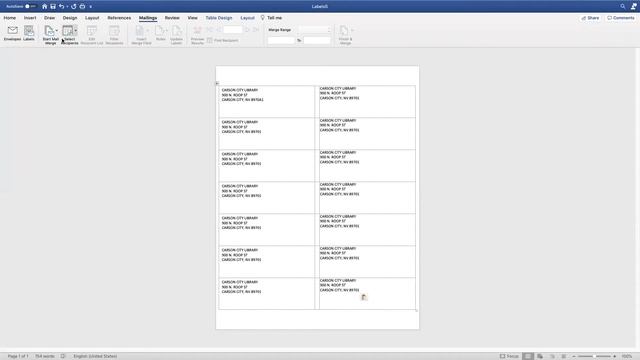
Task: Open the Draw tab
Action: 49,18
